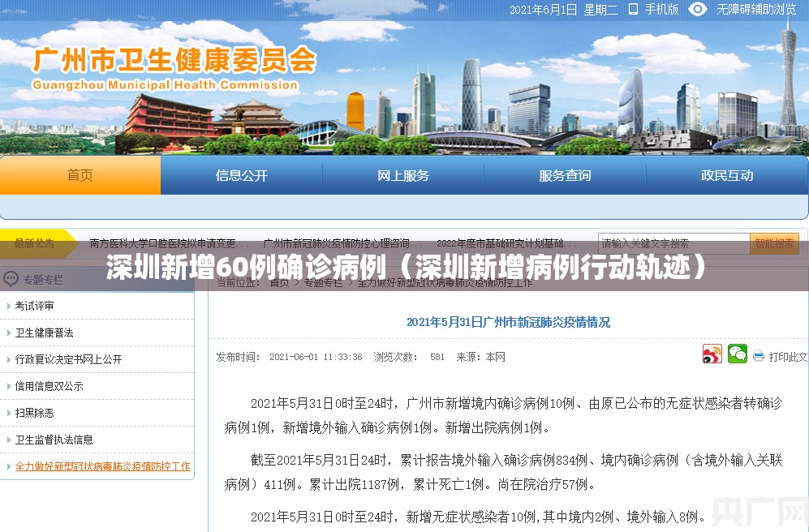Click the article title 2021年5月31日广州市新冠肺炎疫情情况
Screen dimensions: 809x532
(x=508, y=322)
